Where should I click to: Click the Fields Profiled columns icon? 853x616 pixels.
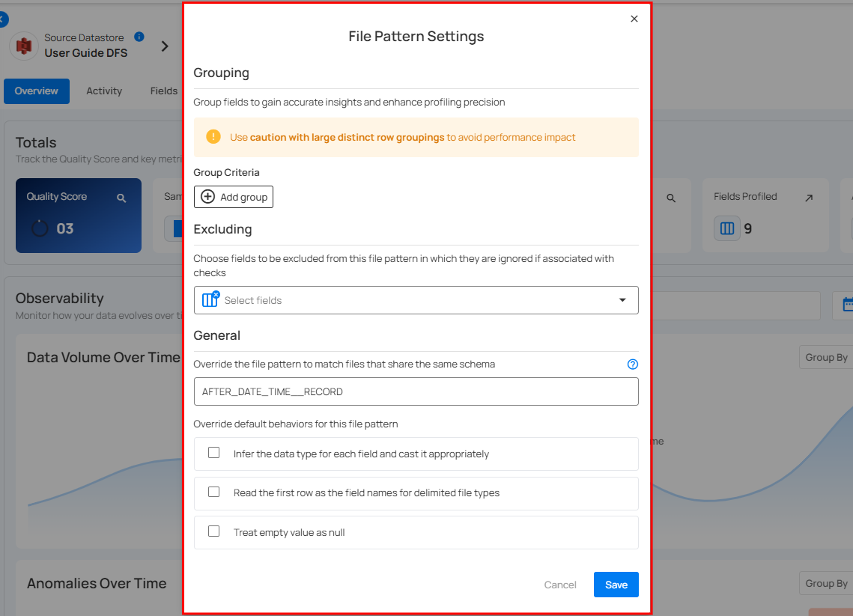click(x=726, y=229)
